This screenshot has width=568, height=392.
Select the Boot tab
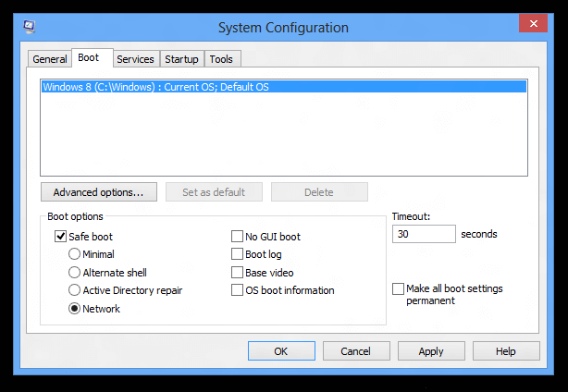(93, 58)
